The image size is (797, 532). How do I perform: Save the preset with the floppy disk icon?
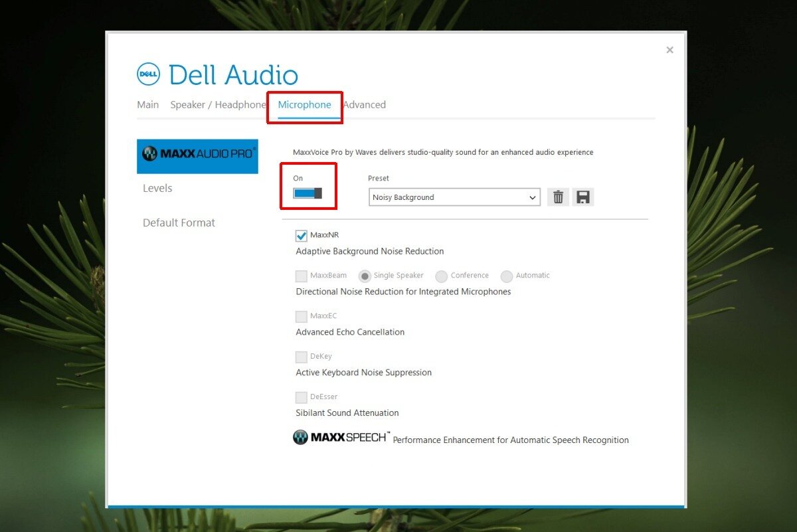(583, 197)
